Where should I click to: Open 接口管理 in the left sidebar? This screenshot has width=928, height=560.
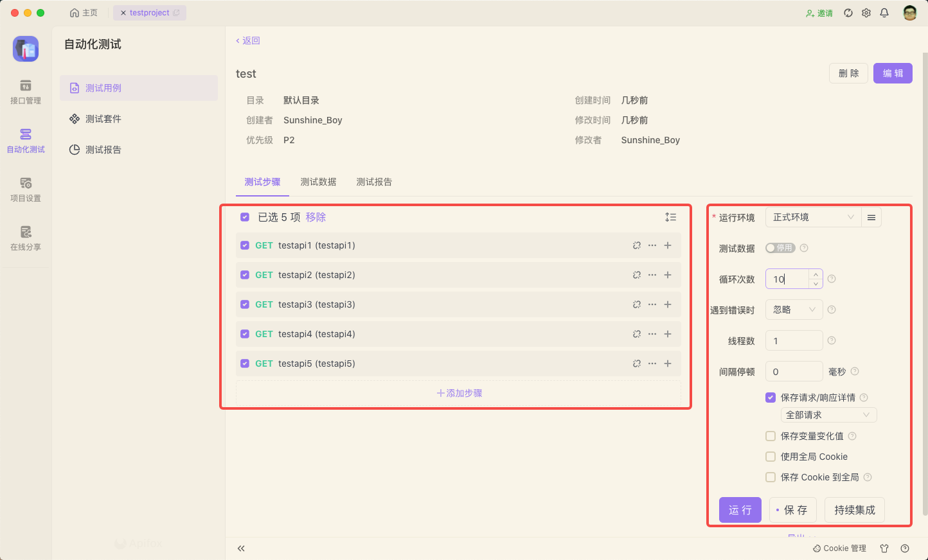[x=26, y=92]
